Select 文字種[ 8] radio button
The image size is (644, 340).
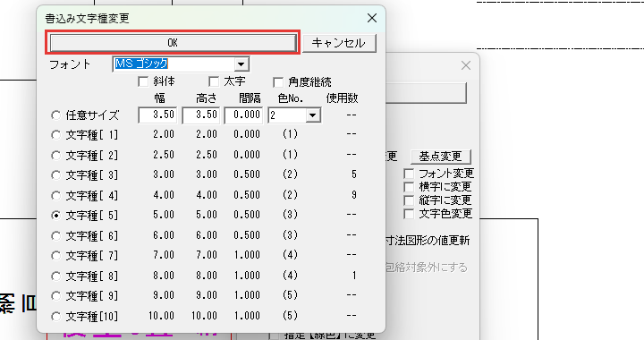pyautogui.click(x=55, y=276)
